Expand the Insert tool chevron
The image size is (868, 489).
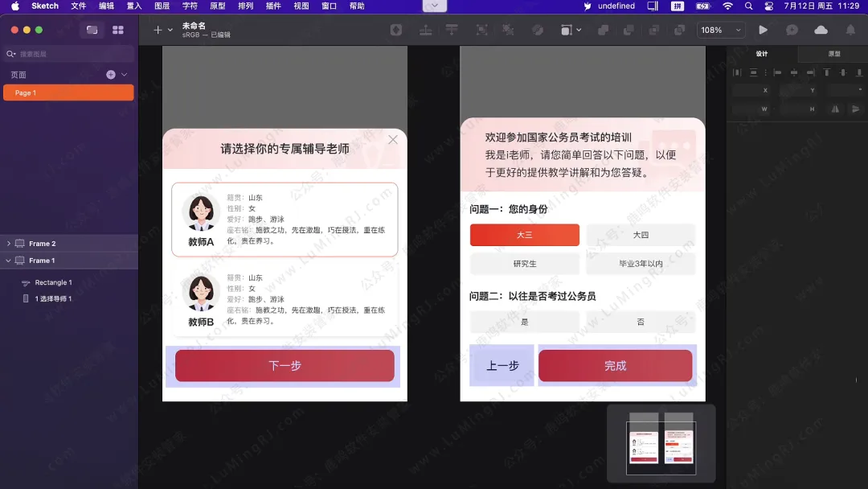pos(170,31)
